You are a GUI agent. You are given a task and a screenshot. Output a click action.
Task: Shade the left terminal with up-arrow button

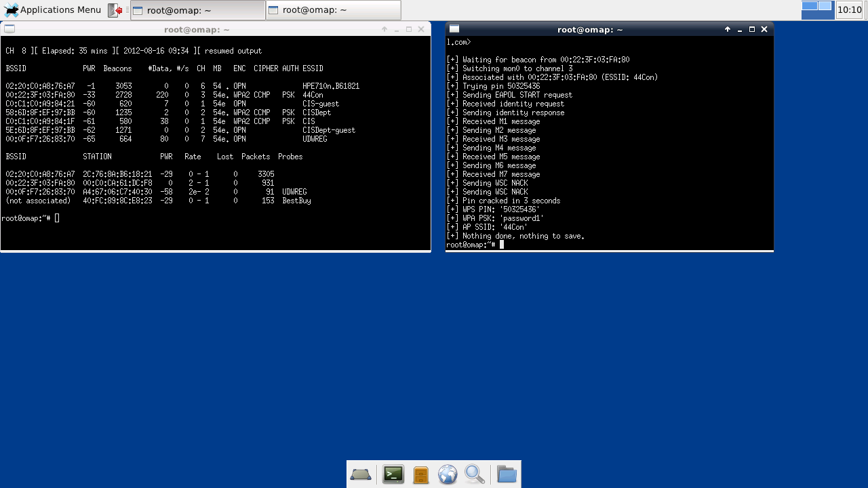coord(384,29)
